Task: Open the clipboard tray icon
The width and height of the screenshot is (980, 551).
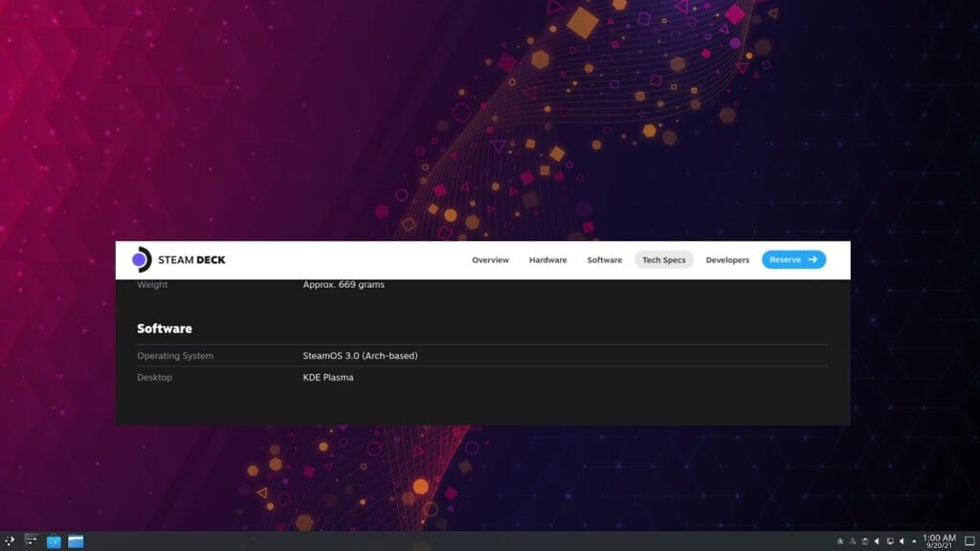Action: tap(865, 541)
